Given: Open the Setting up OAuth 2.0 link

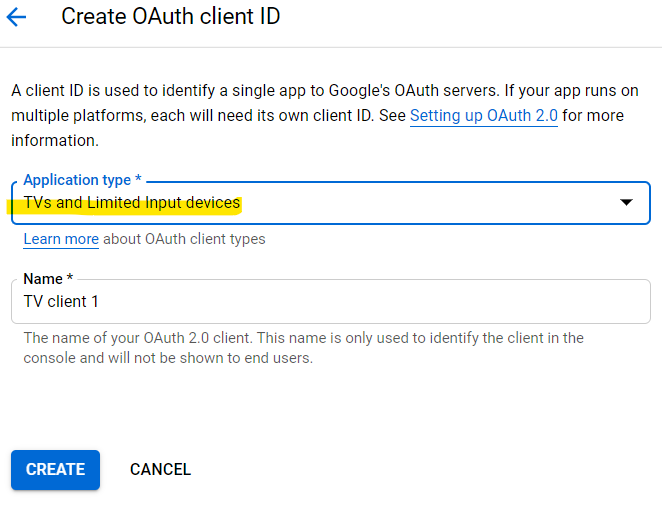Looking at the screenshot, I should tap(484, 115).
